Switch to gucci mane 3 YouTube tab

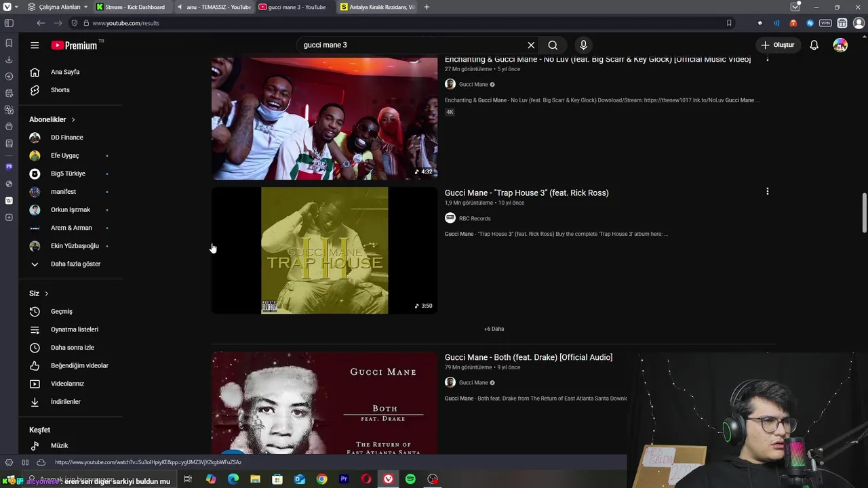(x=296, y=7)
